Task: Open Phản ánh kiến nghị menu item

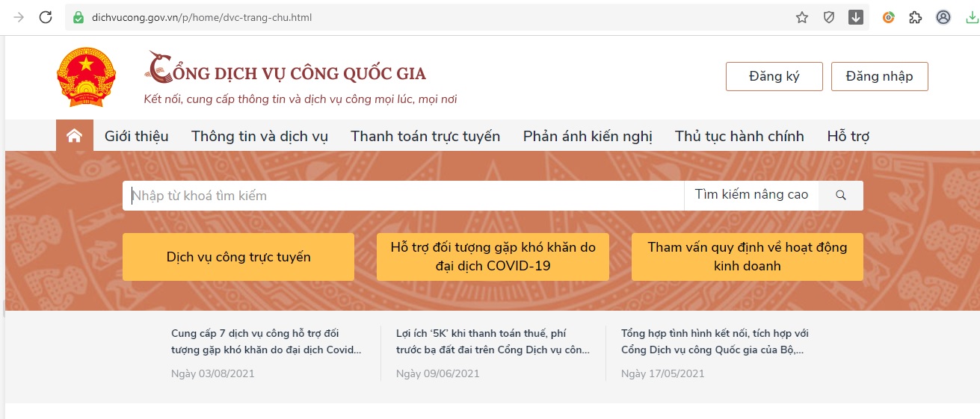Action: click(x=588, y=136)
